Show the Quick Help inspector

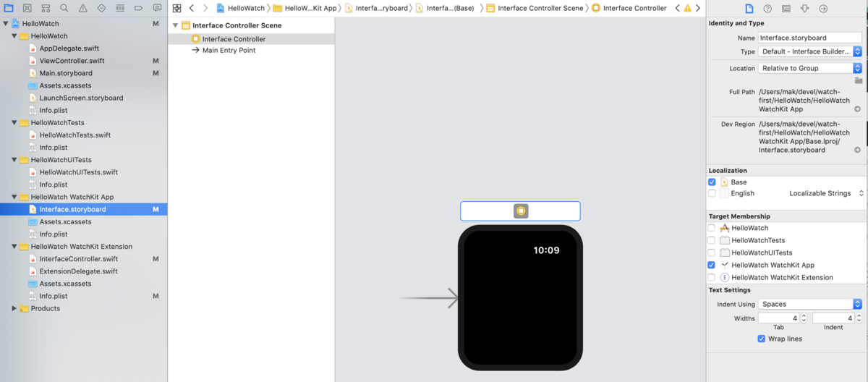(x=767, y=8)
